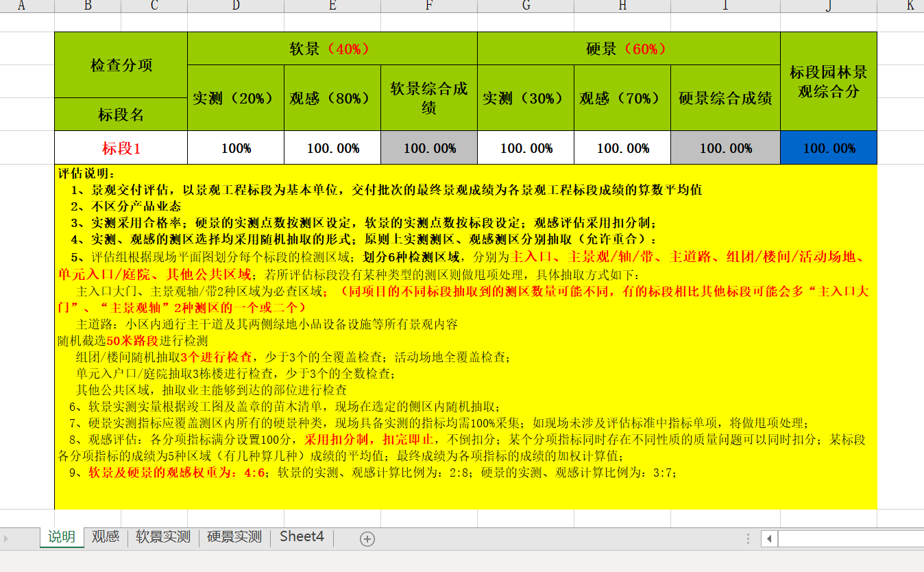
Task: Click the horizontal scrollbar track
Action: (x=851, y=538)
